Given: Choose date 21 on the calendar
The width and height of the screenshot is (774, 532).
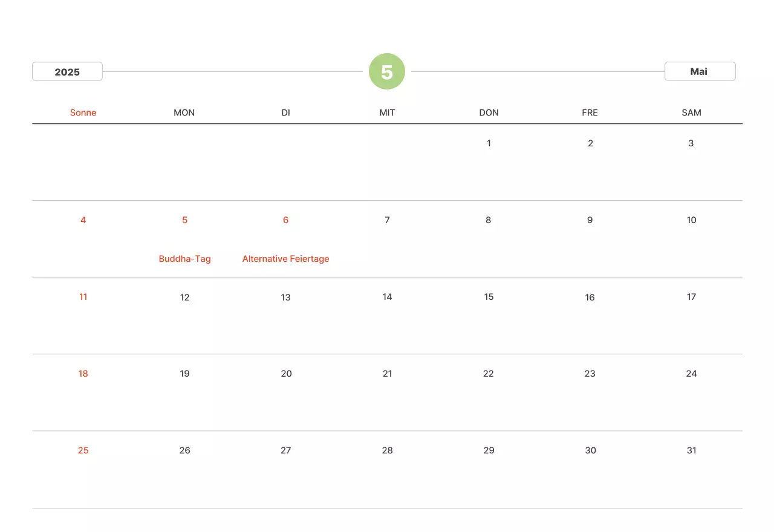Looking at the screenshot, I should click(x=387, y=374).
